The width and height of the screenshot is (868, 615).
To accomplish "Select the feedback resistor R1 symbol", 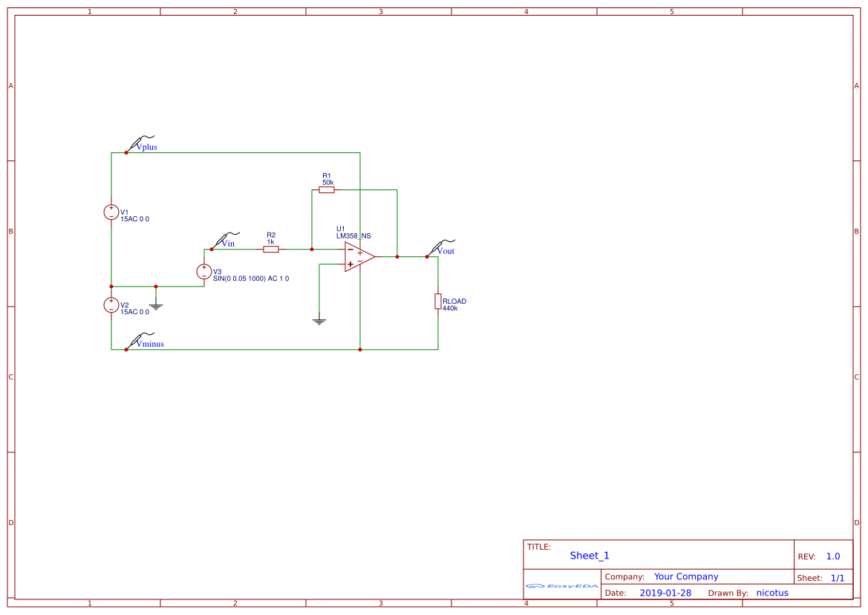I will click(326, 189).
